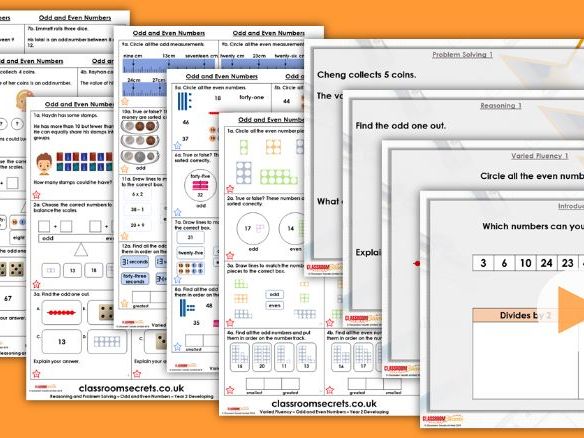Viewport: 584px width, 438px height.
Task: Click the number 3 cell
Action: (x=483, y=263)
